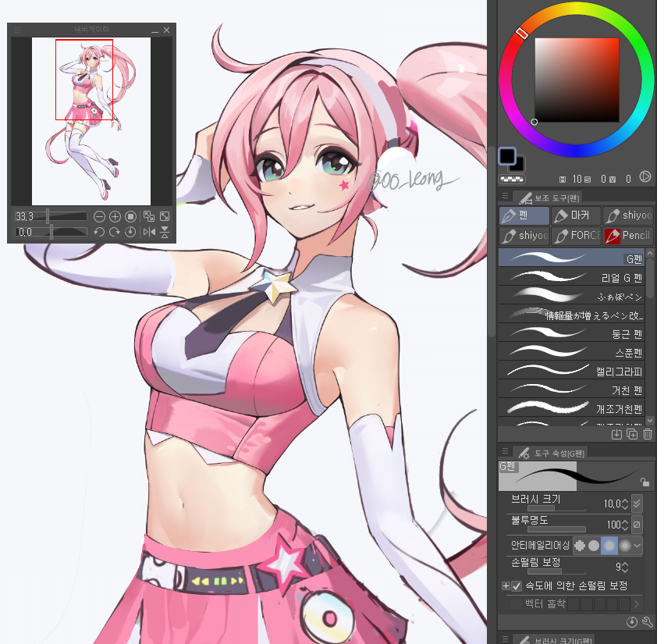Zoom in using the Navigator plus icon
Viewport: 657px width, 644px height.
click(115, 216)
